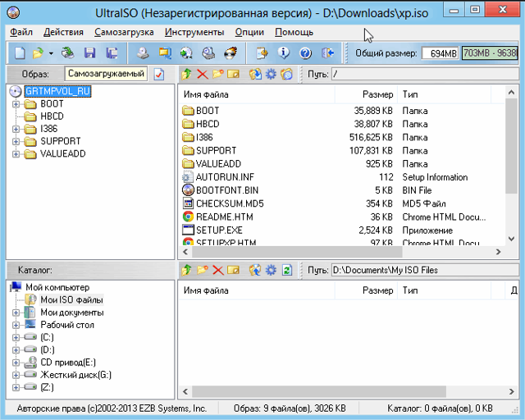Open the Помощь menu

click(294, 32)
